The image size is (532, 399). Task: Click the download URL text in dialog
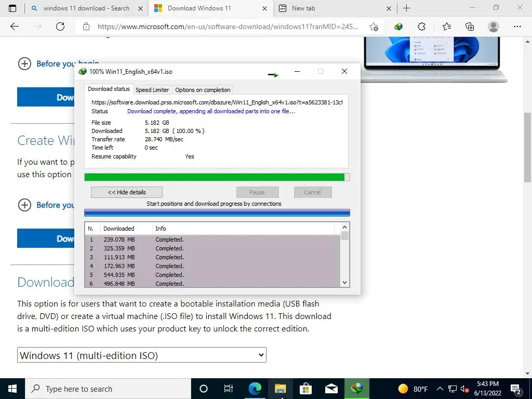click(217, 102)
